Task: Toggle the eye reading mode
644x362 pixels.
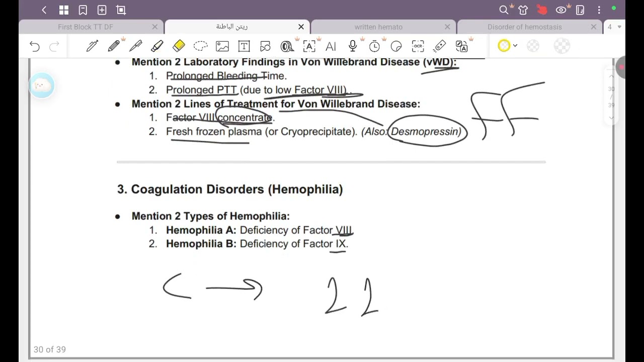Action: (x=561, y=10)
